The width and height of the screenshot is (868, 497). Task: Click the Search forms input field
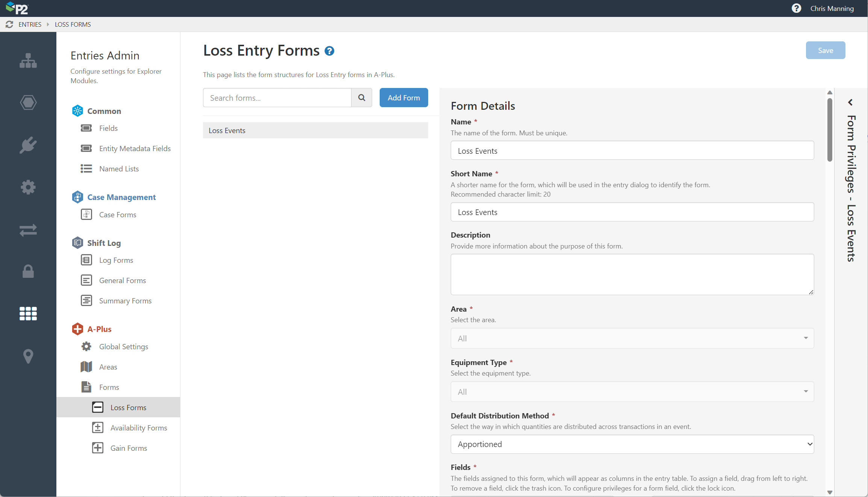(x=277, y=98)
